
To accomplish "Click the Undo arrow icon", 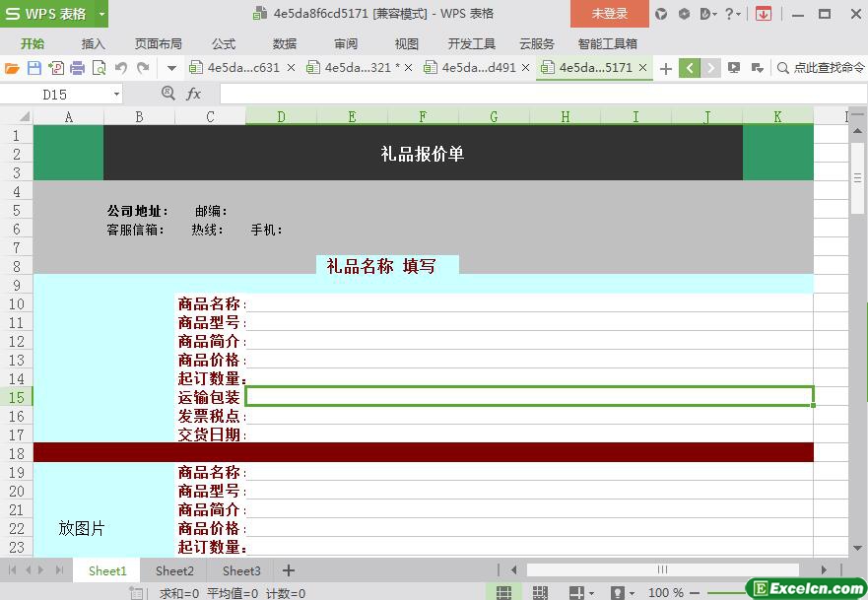I will (x=120, y=68).
